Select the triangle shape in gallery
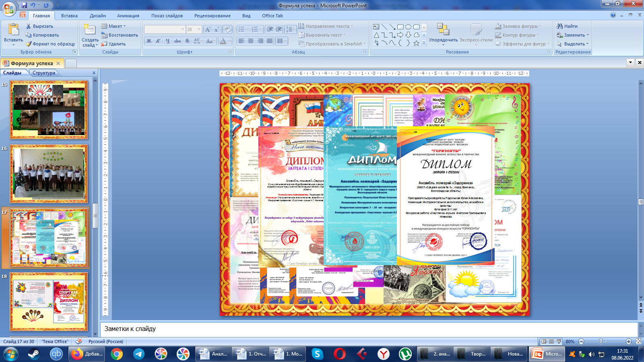This screenshot has height=362, width=644. click(x=376, y=35)
